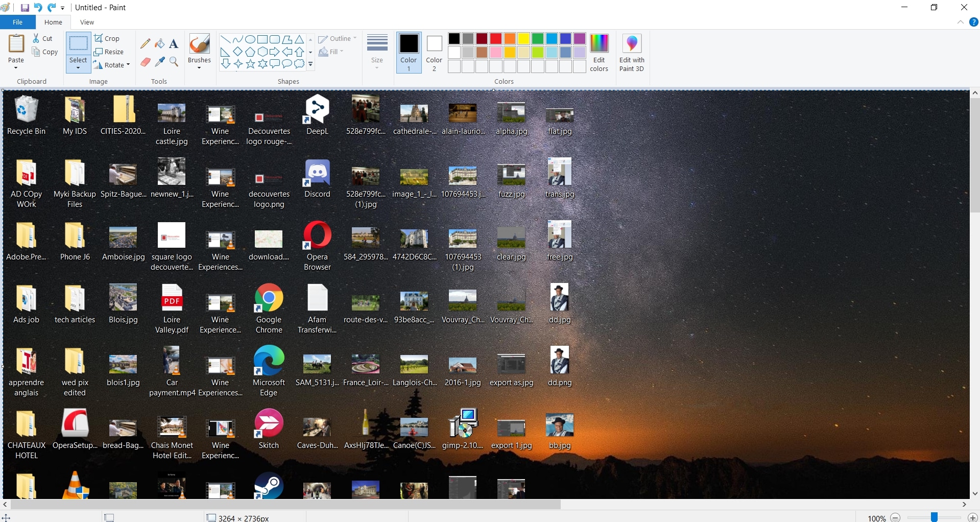Image resolution: width=980 pixels, height=522 pixels.
Task: Select the Pencil tool
Action: coord(146,44)
